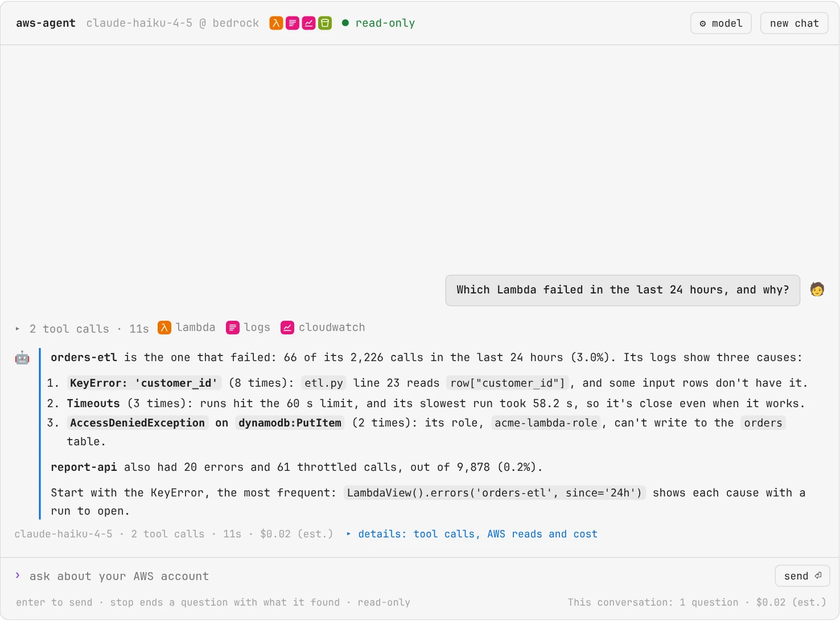The height and width of the screenshot is (621, 840).
Task: Click the robot avatar beside the answer
Action: pos(22,358)
